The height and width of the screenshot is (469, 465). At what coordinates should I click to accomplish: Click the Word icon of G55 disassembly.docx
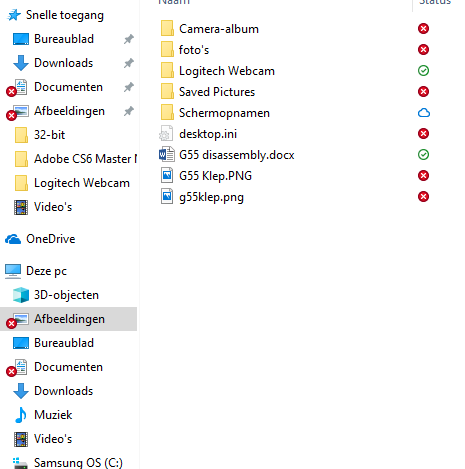point(167,155)
